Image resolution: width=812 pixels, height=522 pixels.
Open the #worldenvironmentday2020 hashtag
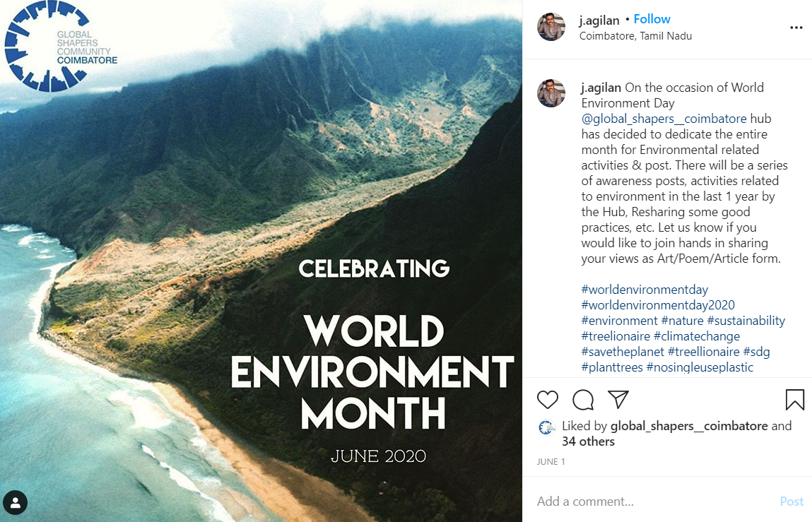(x=658, y=305)
